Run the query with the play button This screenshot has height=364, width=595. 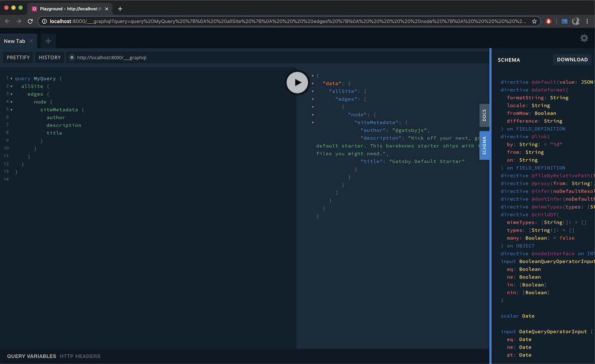[x=297, y=82]
